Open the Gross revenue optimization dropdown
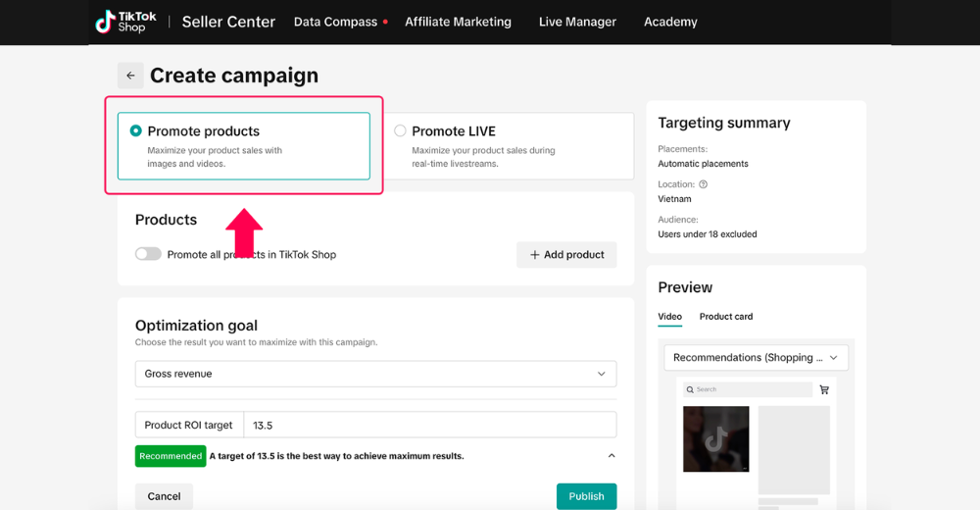This screenshot has height=510, width=980. tap(375, 374)
